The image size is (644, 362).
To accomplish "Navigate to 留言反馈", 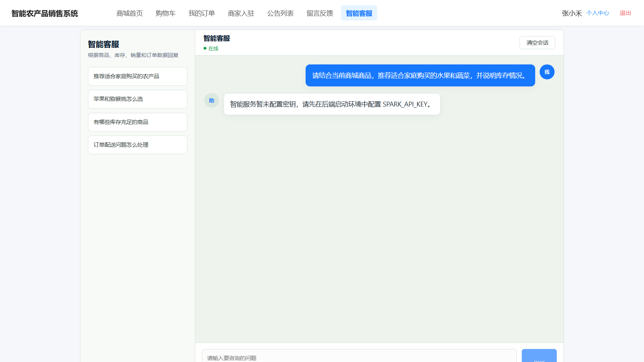I will point(320,13).
